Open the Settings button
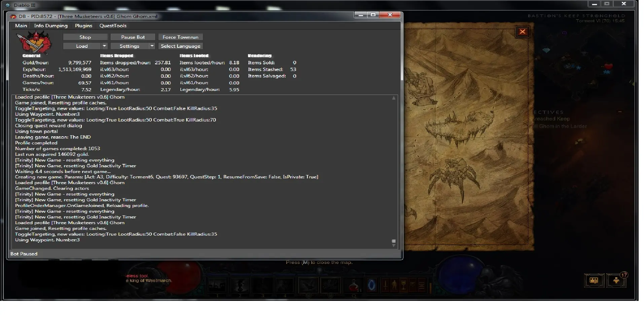The image size is (644, 315). (x=130, y=46)
